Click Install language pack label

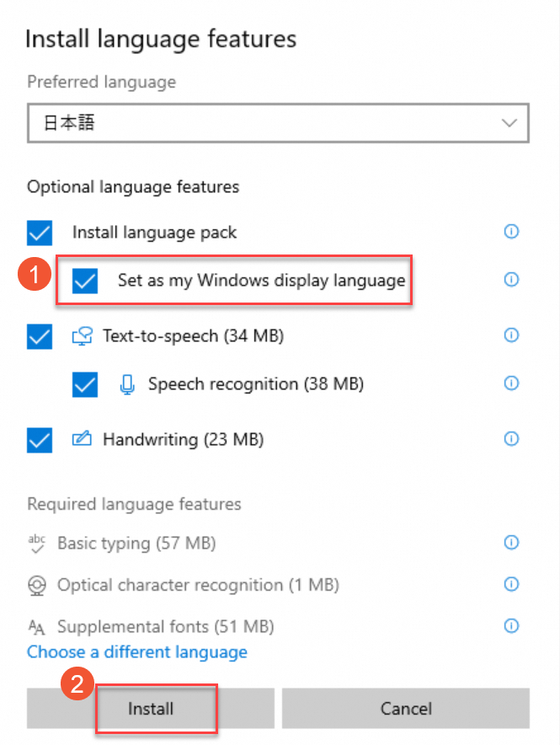[154, 233]
